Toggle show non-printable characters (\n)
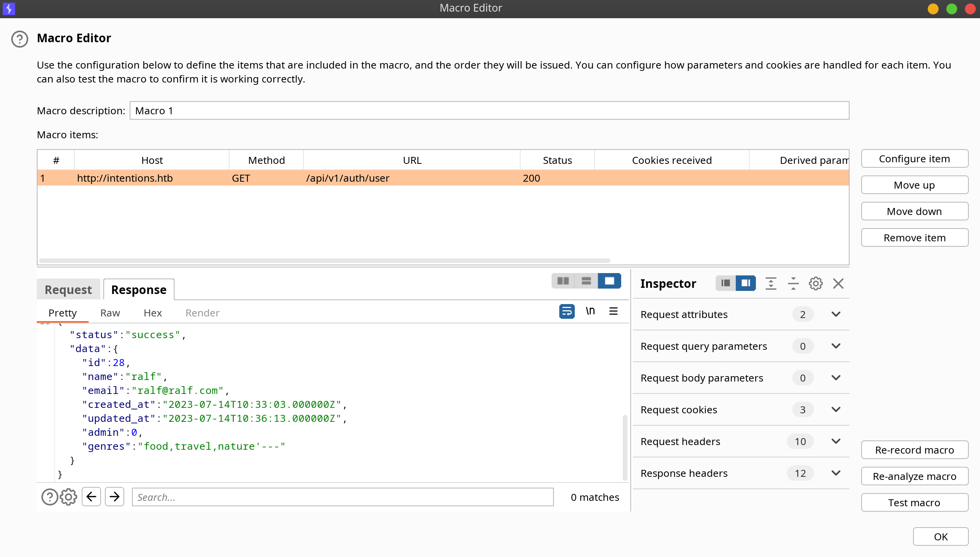The image size is (980, 557). 590,311
